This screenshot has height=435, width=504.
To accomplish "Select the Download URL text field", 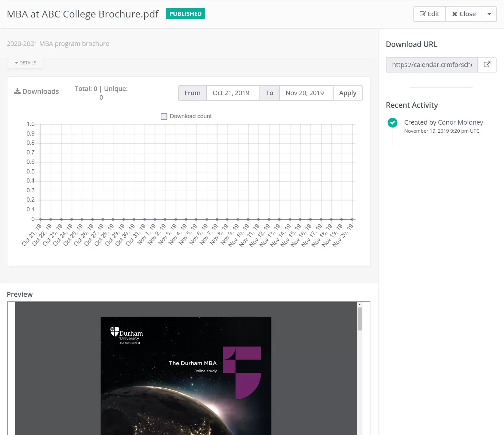I will (432, 65).
